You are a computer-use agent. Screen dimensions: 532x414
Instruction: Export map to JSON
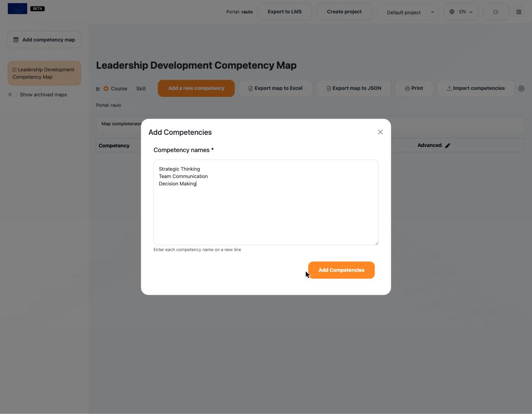click(354, 88)
